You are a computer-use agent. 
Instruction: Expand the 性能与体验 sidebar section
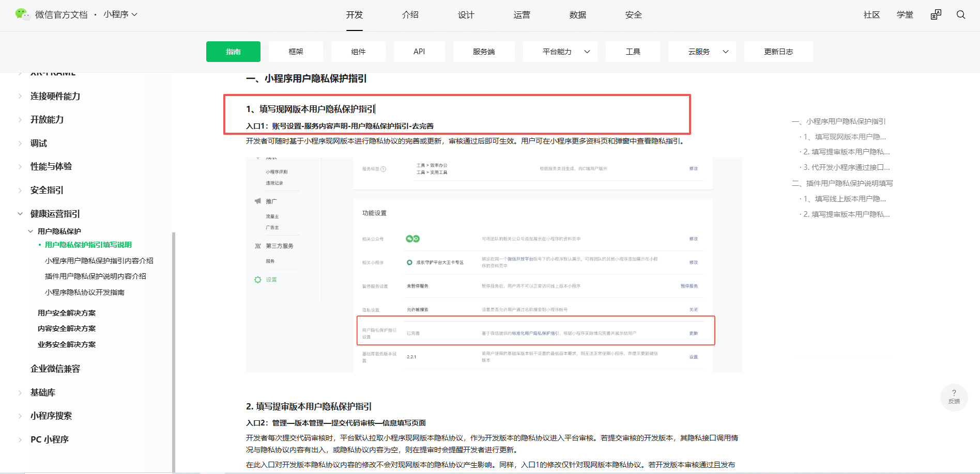(20, 166)
